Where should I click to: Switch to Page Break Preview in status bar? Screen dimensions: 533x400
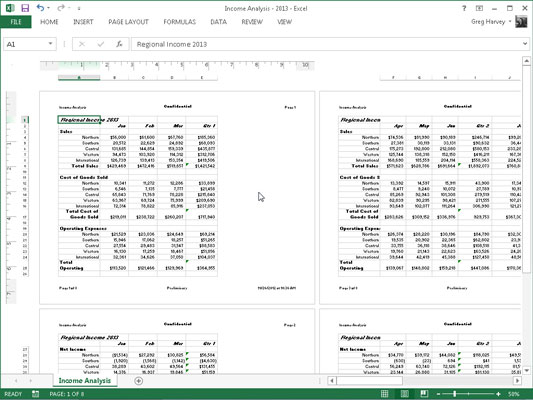coord(424,394)
